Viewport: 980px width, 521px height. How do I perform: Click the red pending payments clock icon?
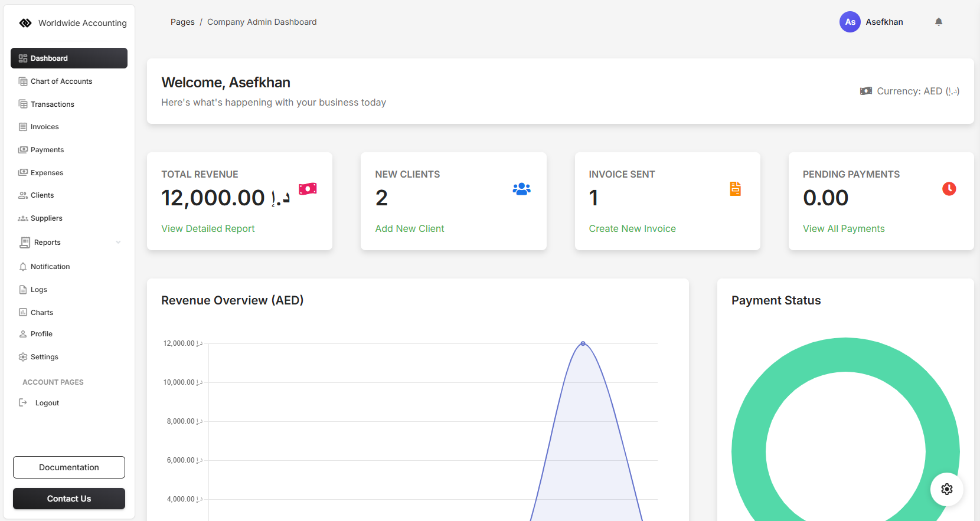pos(949,189)
